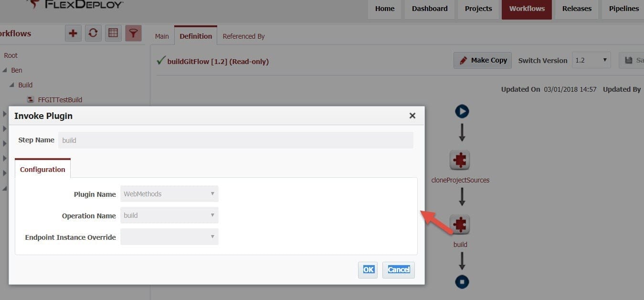Select the build puzzle-piece step icon

pyautogui.click(x=460, y=225)
